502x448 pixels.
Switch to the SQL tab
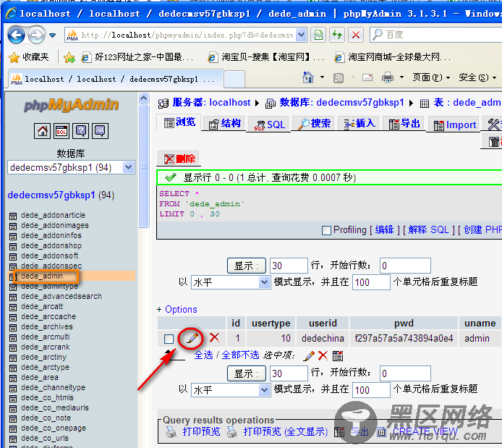pos(269,124)
